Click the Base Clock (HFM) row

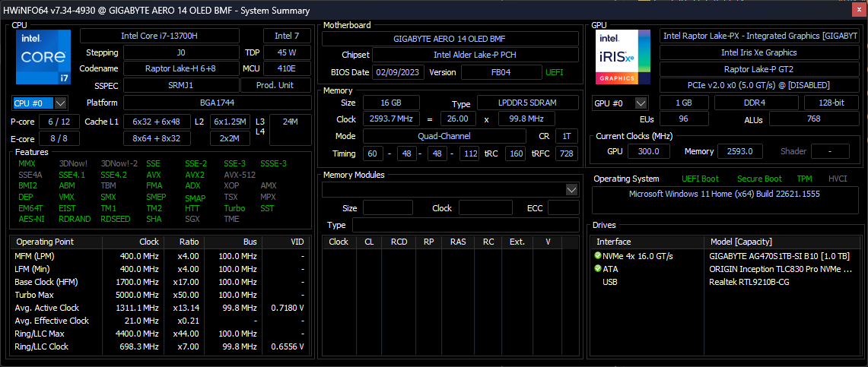click(x=159, y=282)
